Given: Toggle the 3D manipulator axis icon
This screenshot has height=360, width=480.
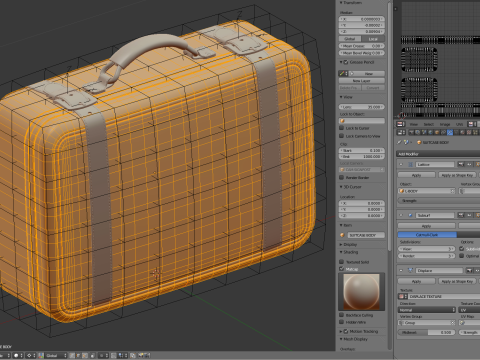Looking at the screenshot, I should [41, 356].
